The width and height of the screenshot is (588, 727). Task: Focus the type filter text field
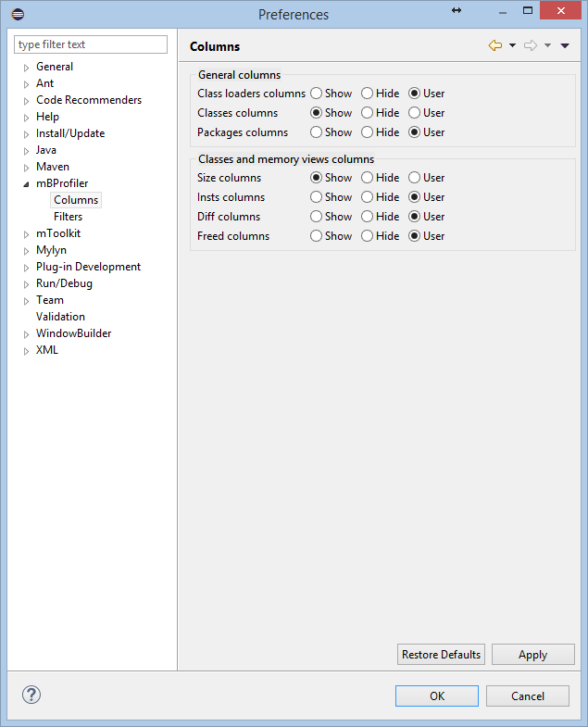[x=91, y=44]
